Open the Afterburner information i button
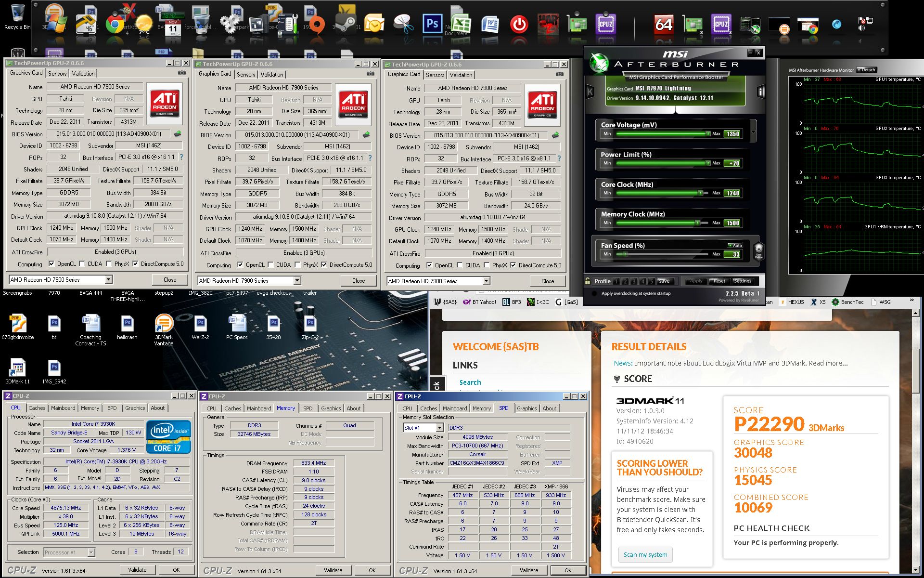The image size is (924, 578). coord(761,92)
